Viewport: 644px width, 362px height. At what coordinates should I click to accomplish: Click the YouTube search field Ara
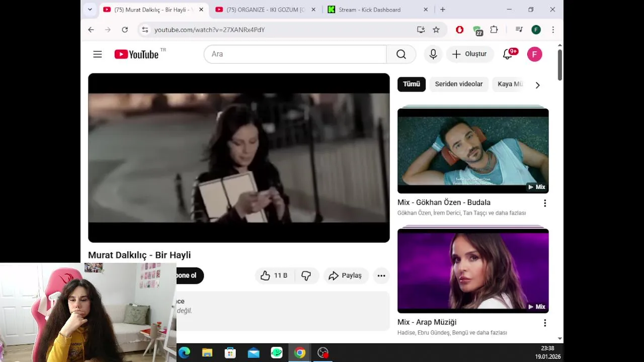(x=295, y=54)
